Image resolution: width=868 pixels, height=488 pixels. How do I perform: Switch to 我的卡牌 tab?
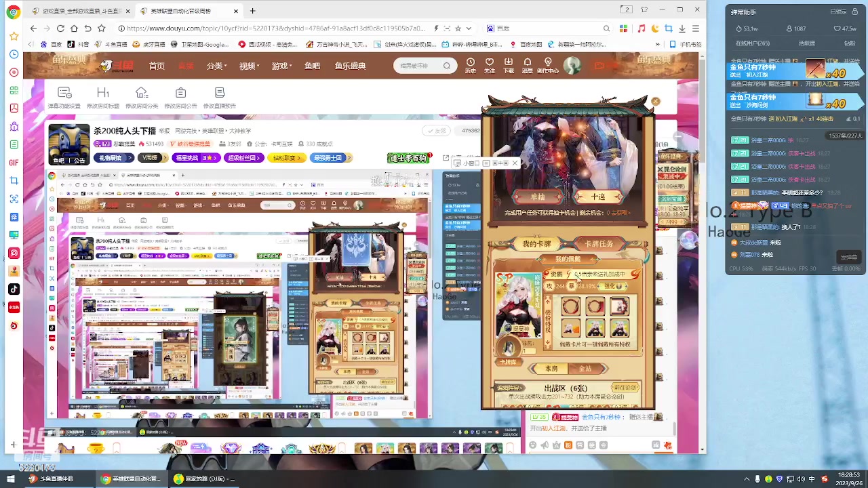click(x=536, y=244)
